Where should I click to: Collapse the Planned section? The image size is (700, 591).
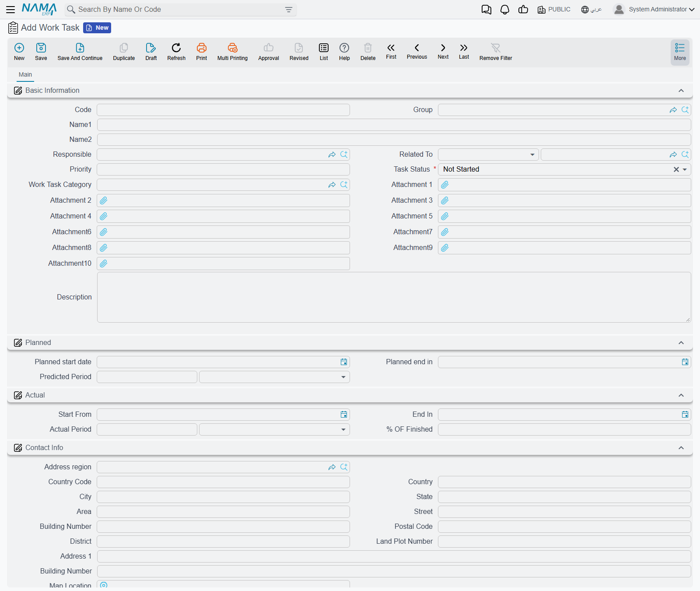click(681, 343)
